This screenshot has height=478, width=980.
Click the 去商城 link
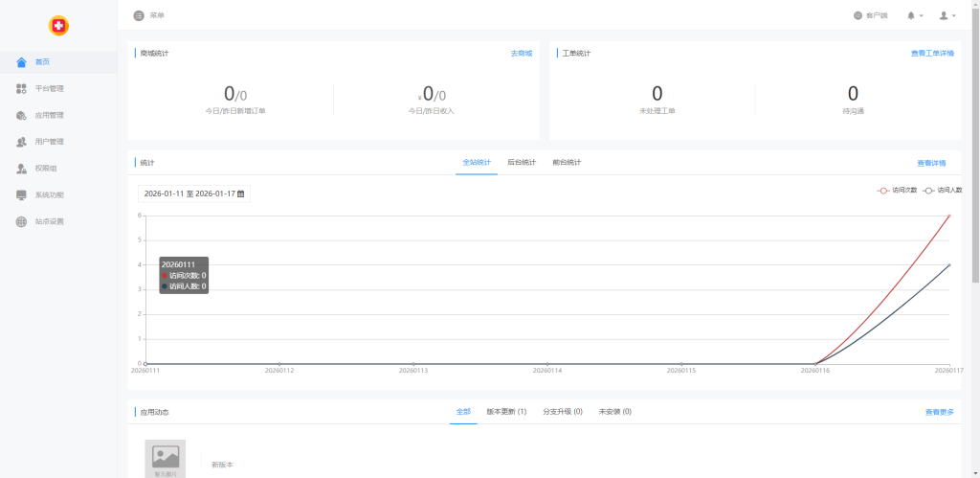point(521,54)
